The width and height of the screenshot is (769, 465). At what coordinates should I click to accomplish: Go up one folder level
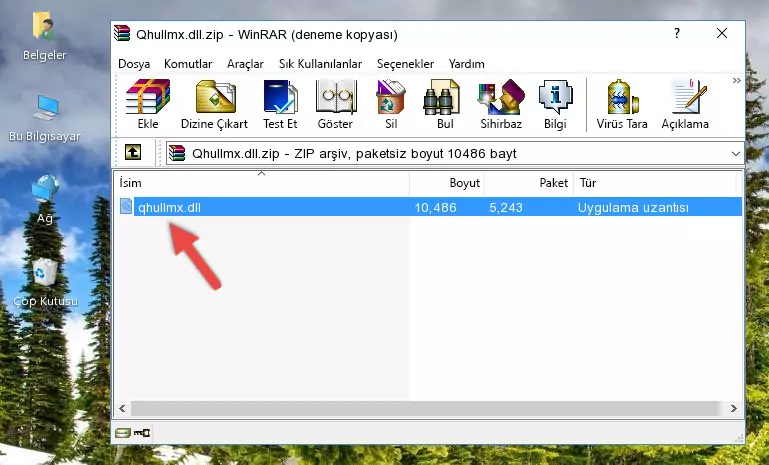(133, 153)
